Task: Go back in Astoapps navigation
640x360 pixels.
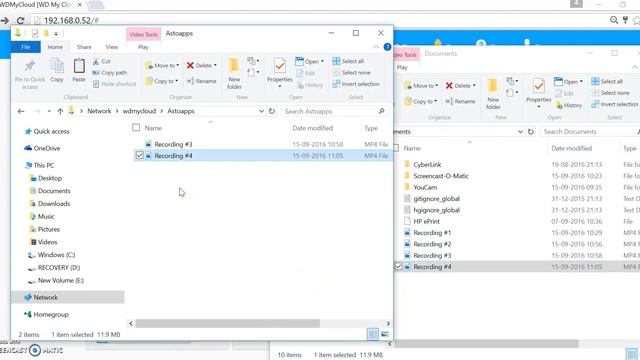Action: point(21,111)
